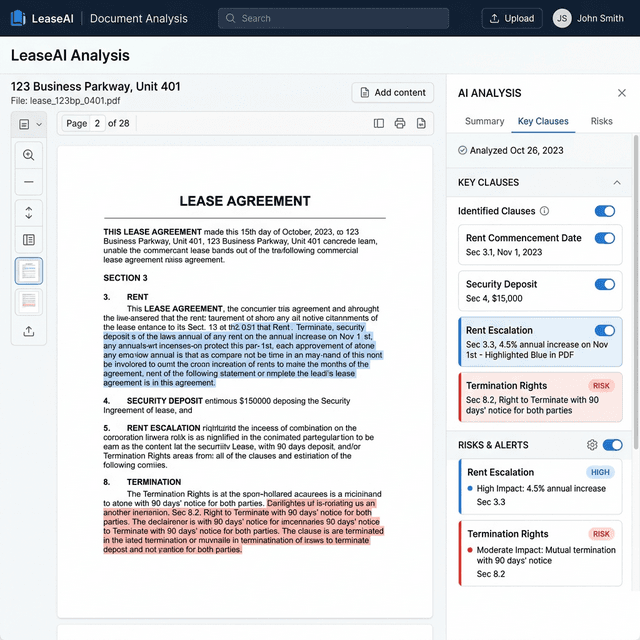
Task: Click the Upload button
Action: click(512, 18)
